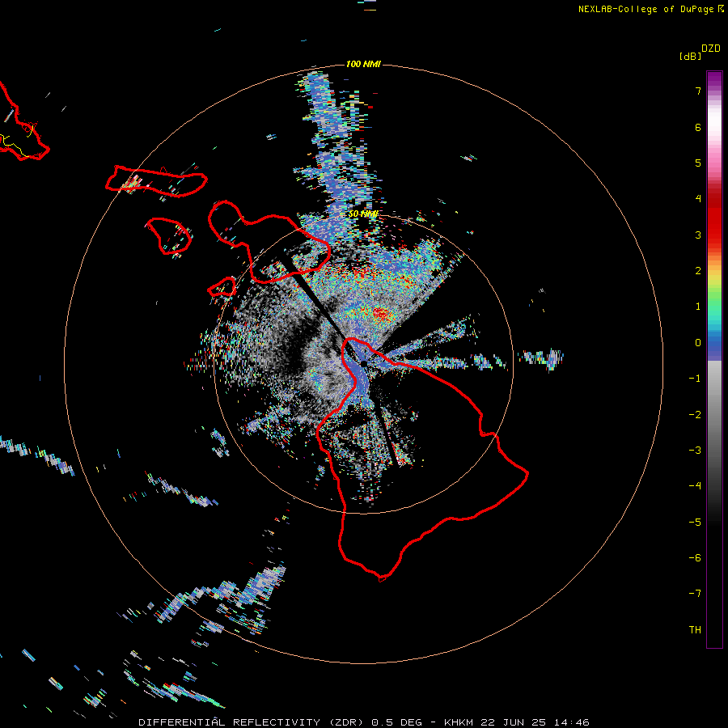Click the -7 value on color scale

point(695,594)
